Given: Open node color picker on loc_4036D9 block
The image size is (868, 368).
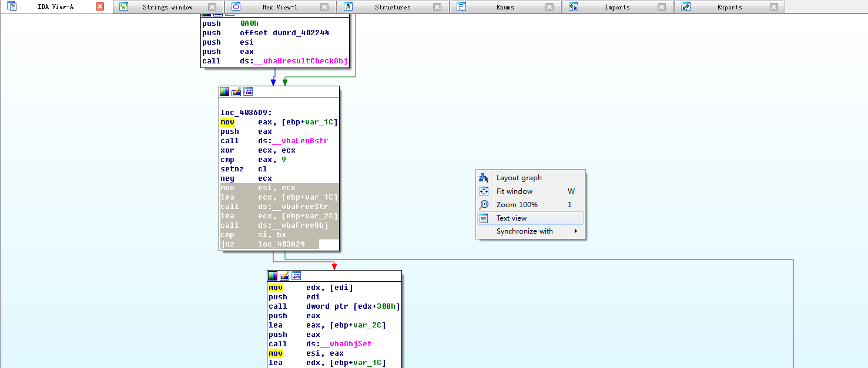Looking at the screenshot, I should click(224, 92).
